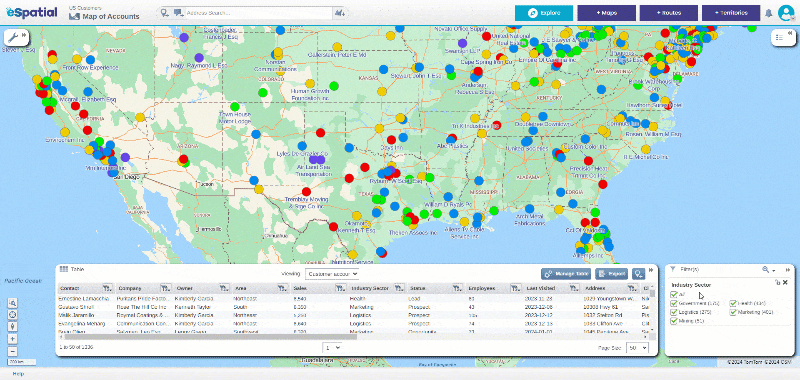The height and width of the screenshot is (380, 800).
Task: Open the Routes menu
Action: point(669,13)
